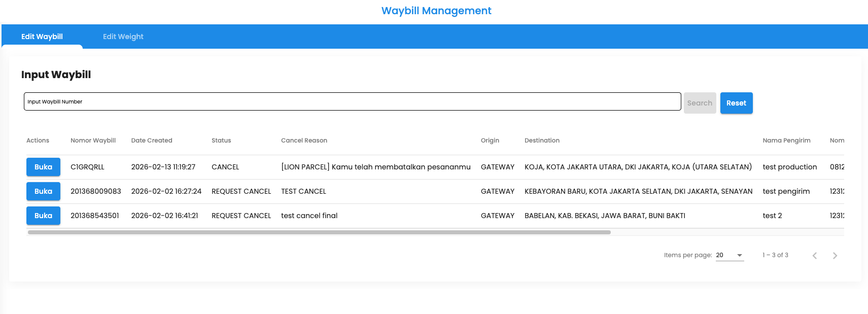Click the horizontal table scrollbar

pos(319,232)
